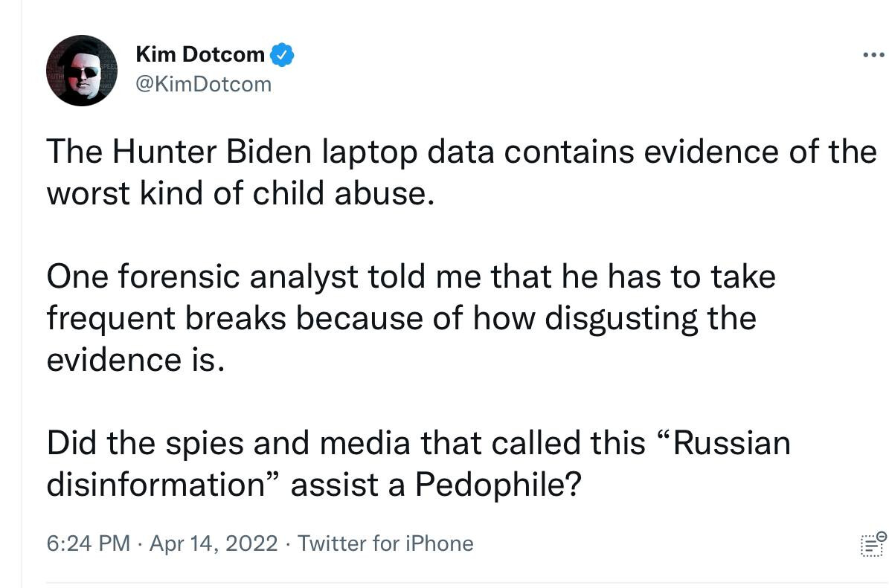The image size is (889, 588).
Task: Click the line starting "frequent breaks because"
Action: pos(402,318)
